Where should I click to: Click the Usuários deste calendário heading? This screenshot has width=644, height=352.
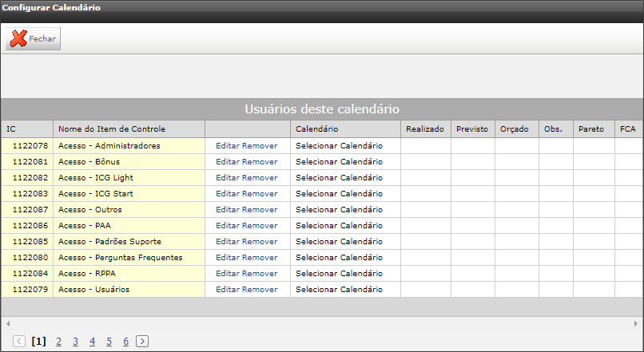tap(322, 109)
